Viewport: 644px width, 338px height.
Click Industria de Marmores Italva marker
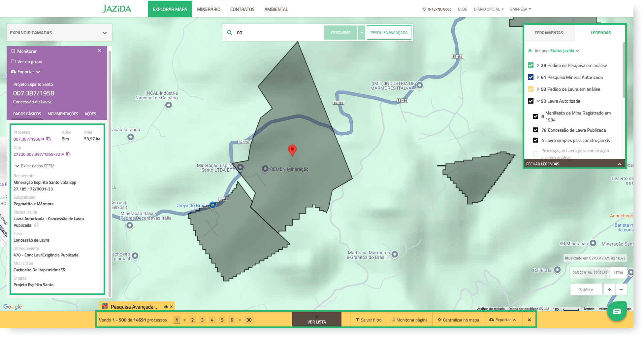420,85
